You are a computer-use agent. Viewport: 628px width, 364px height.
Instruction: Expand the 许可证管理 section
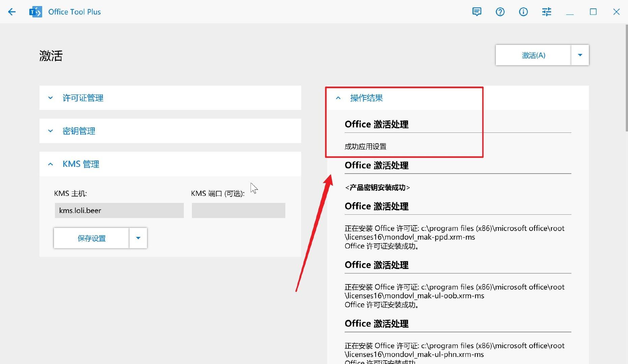pos(170,98)
